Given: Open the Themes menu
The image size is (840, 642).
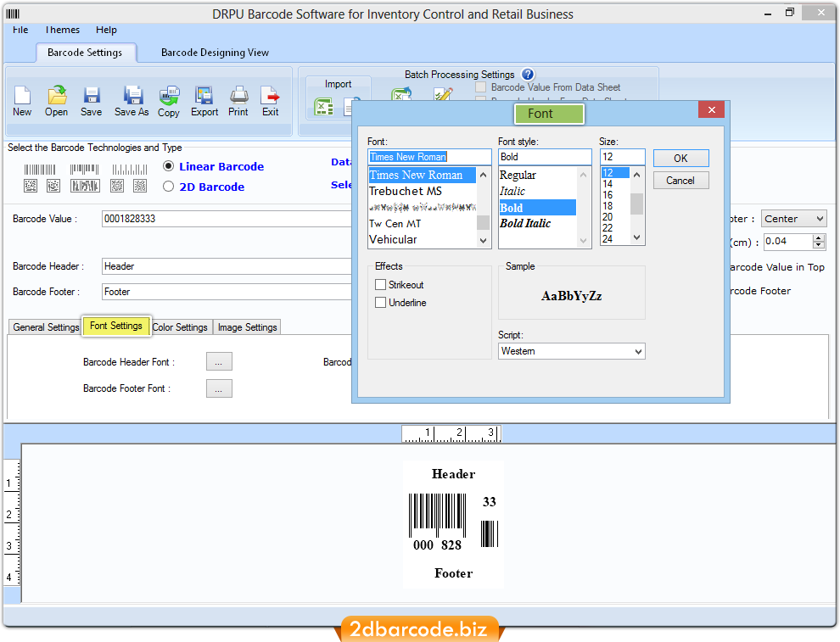Looking at the screenshot, I should pos(62,30).
